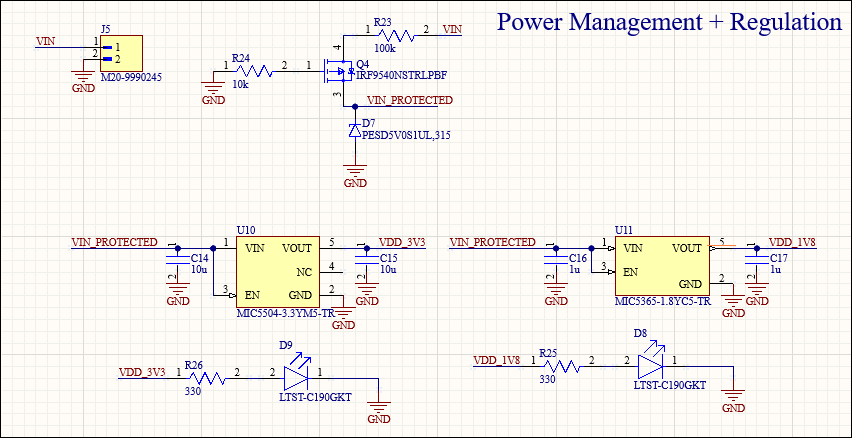The image size is (852, 438).
Task: Click the C15 capacitor symbol
Action: (x=366, y=258)
